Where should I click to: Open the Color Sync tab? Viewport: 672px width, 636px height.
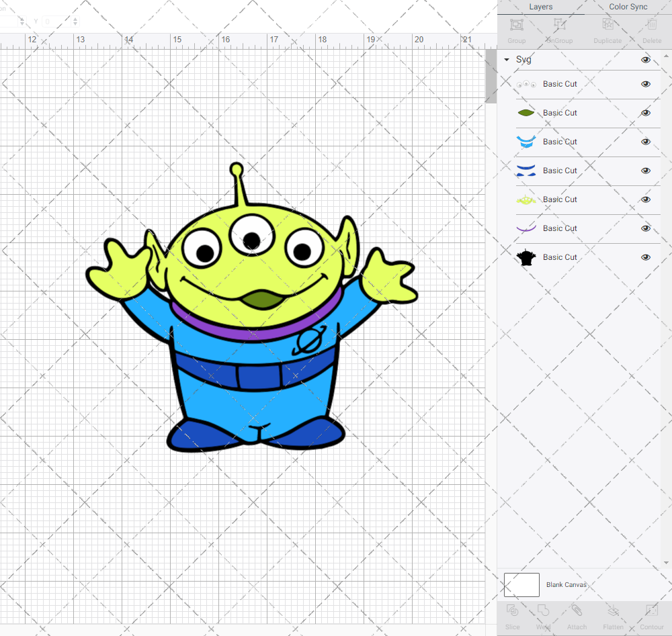coord(628,7)
